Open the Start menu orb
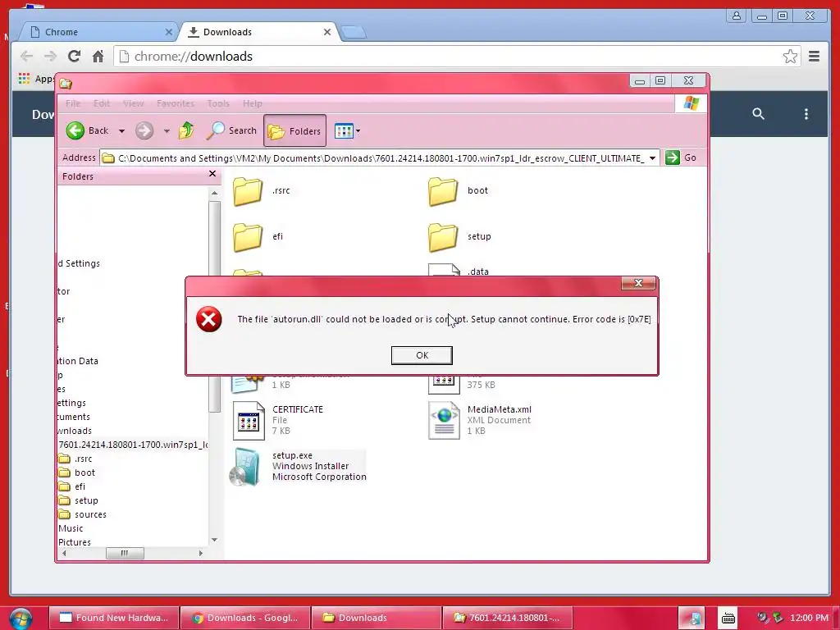This screenshot has width=840, height=630. point(21,619)
